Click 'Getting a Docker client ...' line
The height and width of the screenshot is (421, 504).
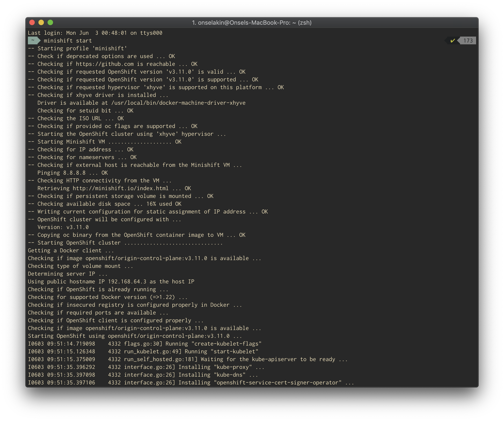point(71,250)
